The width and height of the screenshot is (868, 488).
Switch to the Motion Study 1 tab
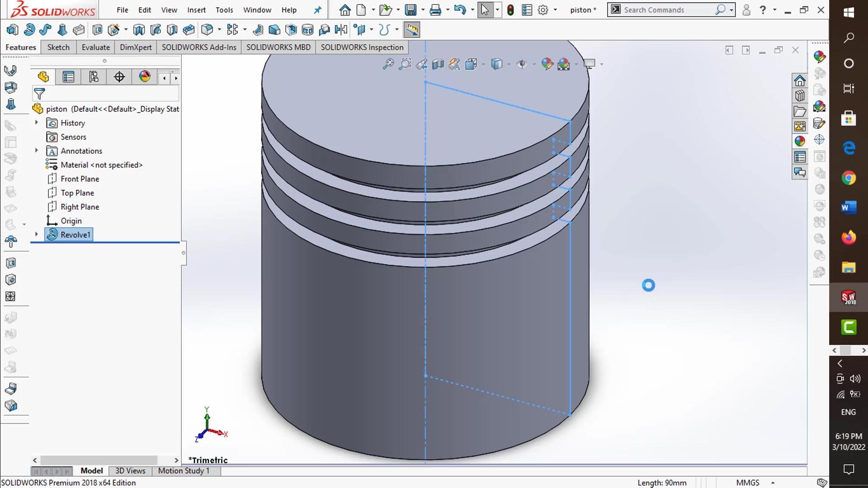coord(184,470)
